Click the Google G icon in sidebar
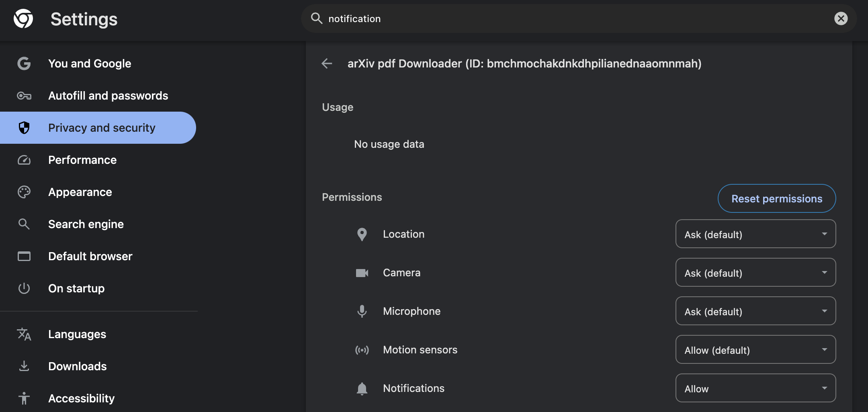868x412 pixels. point(24,63)
